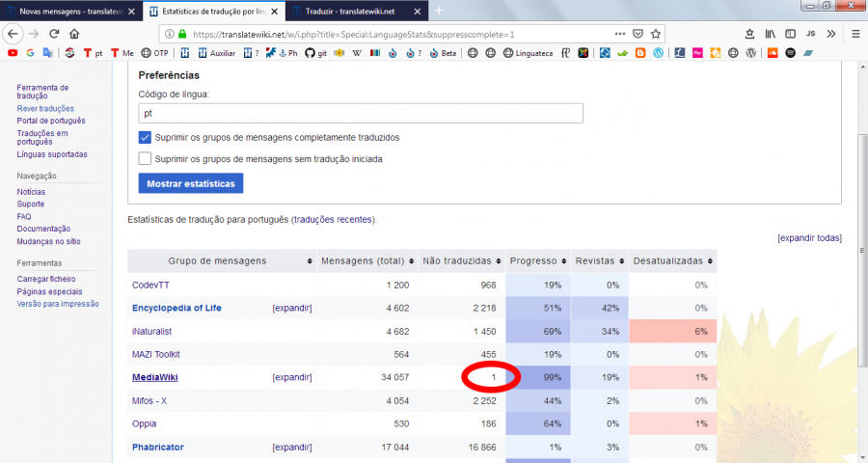The width and height of the screenshot is (868, 463).
Task: Reload the current page
Action: (x=54, y=34)
